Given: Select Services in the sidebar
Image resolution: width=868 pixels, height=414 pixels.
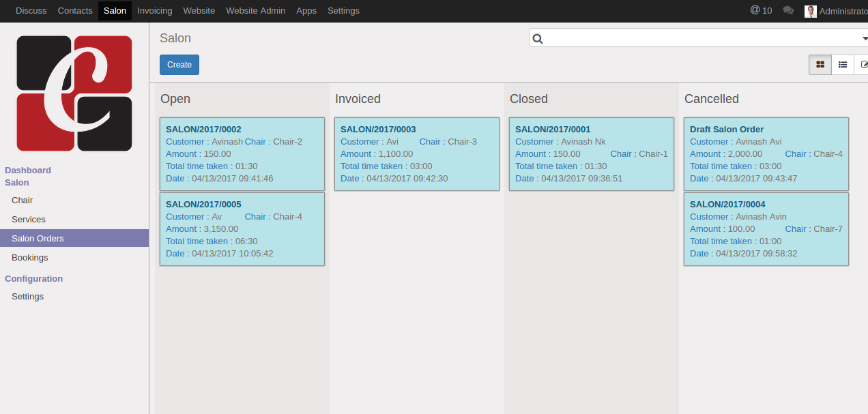Looking at the screenshot, I should 29,220.
